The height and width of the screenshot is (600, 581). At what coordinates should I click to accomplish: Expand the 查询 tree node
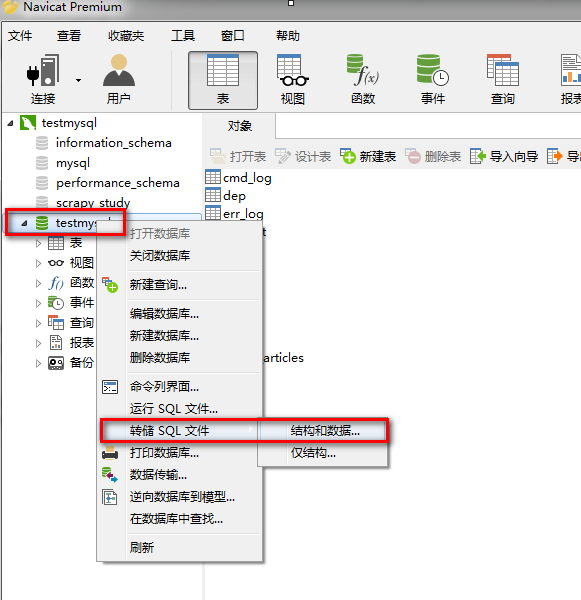point(38,323)
